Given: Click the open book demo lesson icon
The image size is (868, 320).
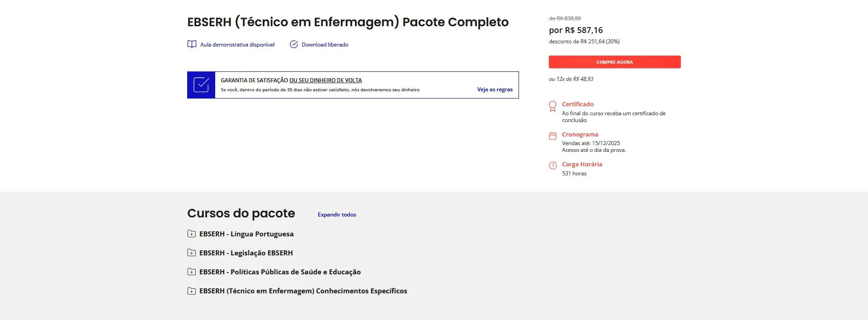Looking at the screenshot, I should pos(192,44).
